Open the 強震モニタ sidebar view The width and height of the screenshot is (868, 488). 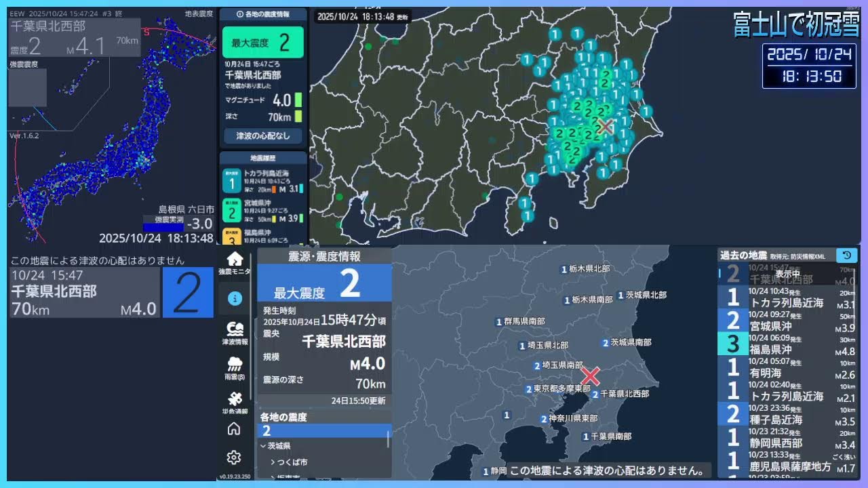pos(234,263)
